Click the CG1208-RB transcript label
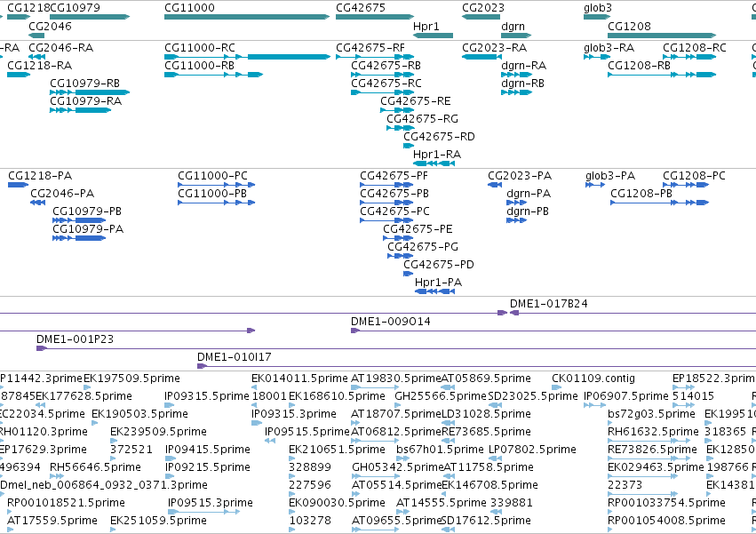The image size is (756, 534). tap(640, 65)
